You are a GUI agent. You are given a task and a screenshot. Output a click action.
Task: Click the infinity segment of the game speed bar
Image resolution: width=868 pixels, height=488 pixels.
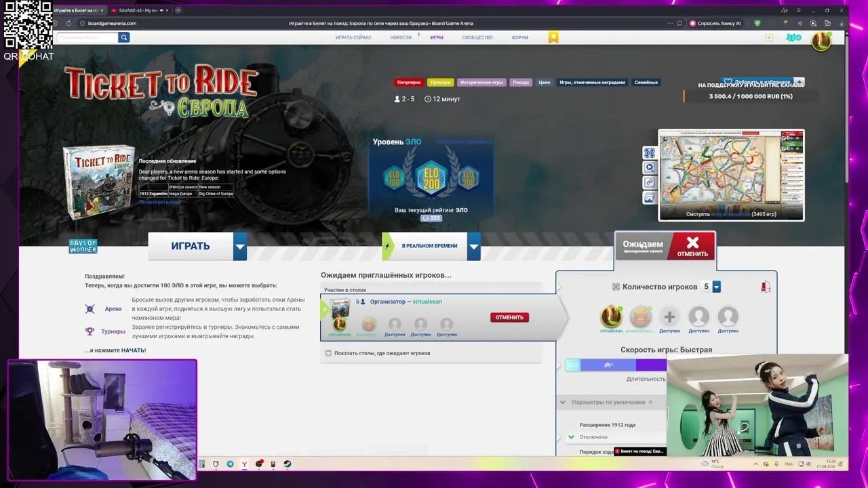[x=573, y=365]
